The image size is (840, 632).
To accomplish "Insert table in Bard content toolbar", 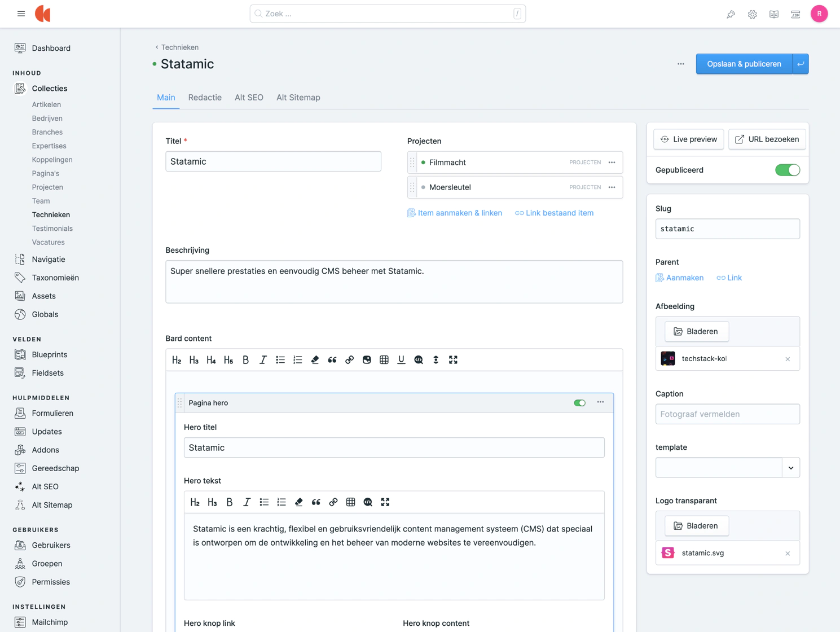I will [384, 360].
